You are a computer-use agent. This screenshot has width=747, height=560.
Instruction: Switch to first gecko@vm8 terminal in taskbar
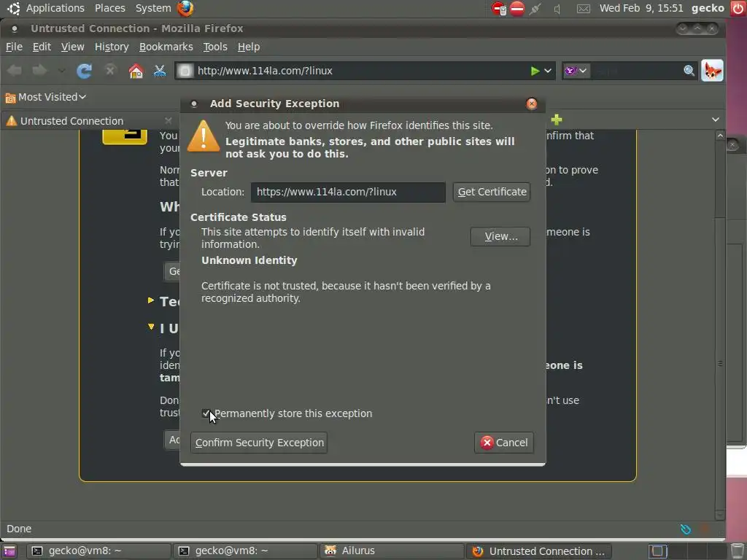pos(98,551)
